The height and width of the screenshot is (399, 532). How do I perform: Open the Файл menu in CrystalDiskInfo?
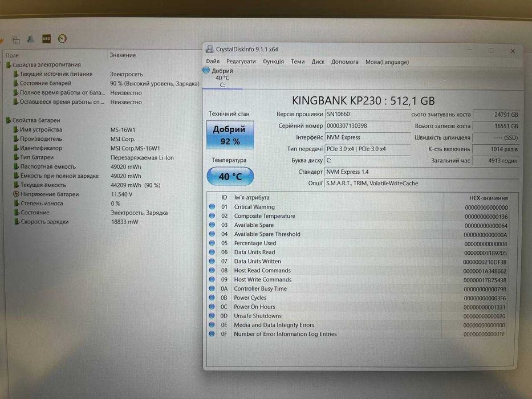212,62
